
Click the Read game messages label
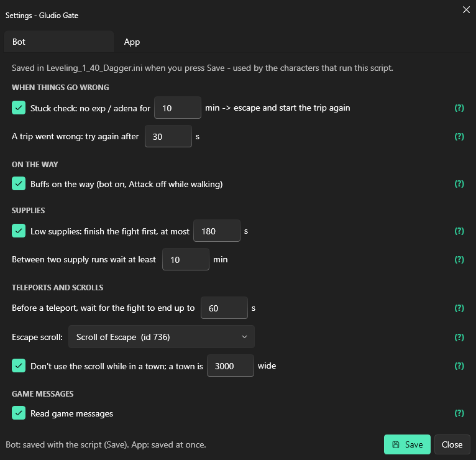tap(71, 413)
